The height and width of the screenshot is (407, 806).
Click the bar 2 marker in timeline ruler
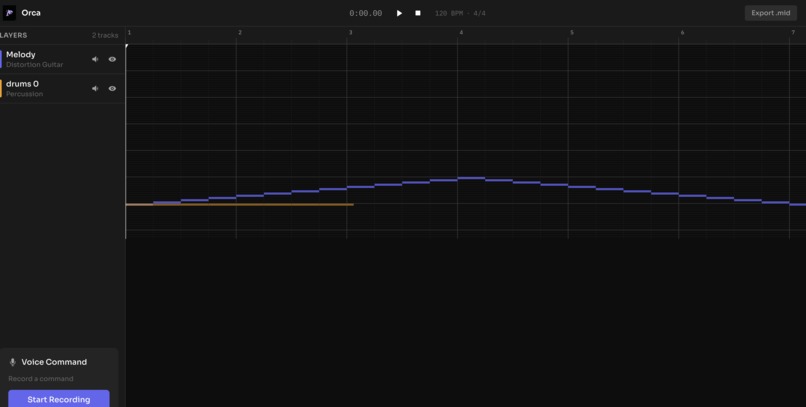[240, 32]
